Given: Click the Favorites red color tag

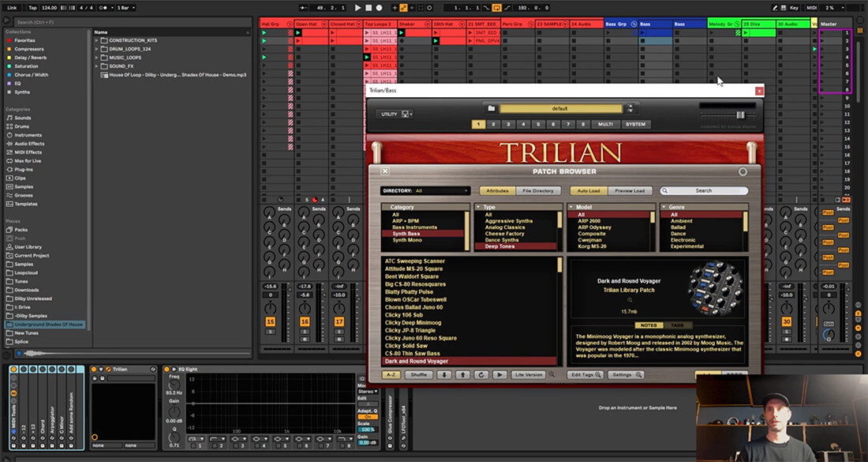Looking at the screenshot, I should coord(9,40).
